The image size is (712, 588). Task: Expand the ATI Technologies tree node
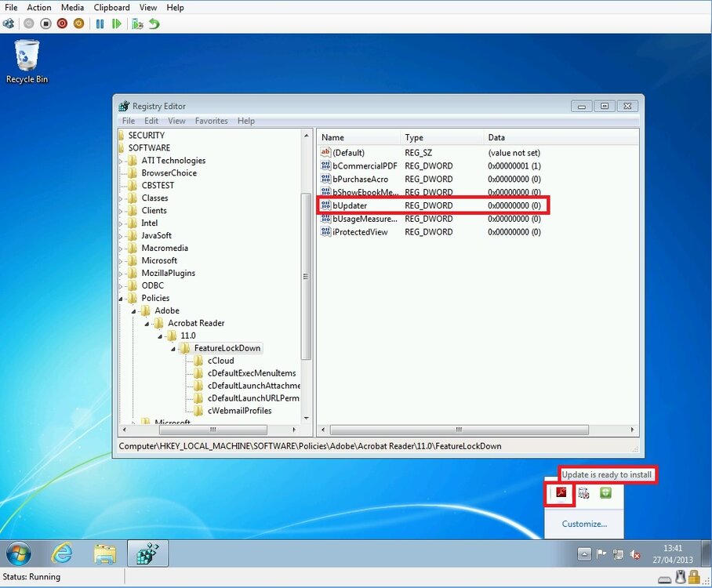pos(121,161)
